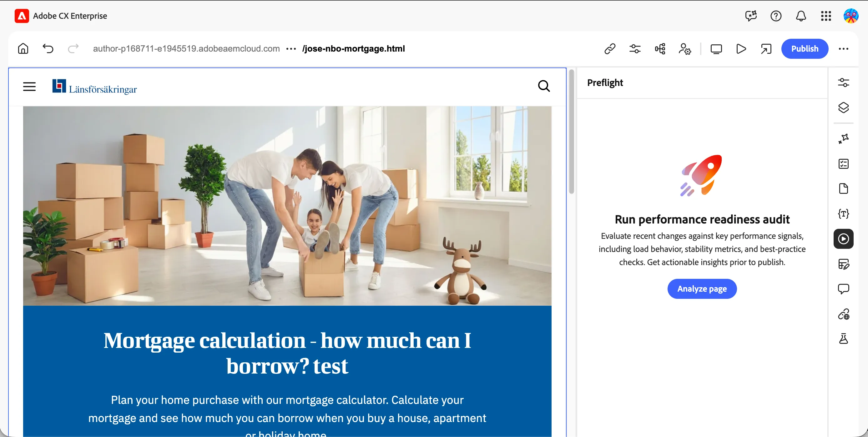Open the generate variations sparkle icon
This screenshot has width=868, height=437.
click(x=843, y=138)
